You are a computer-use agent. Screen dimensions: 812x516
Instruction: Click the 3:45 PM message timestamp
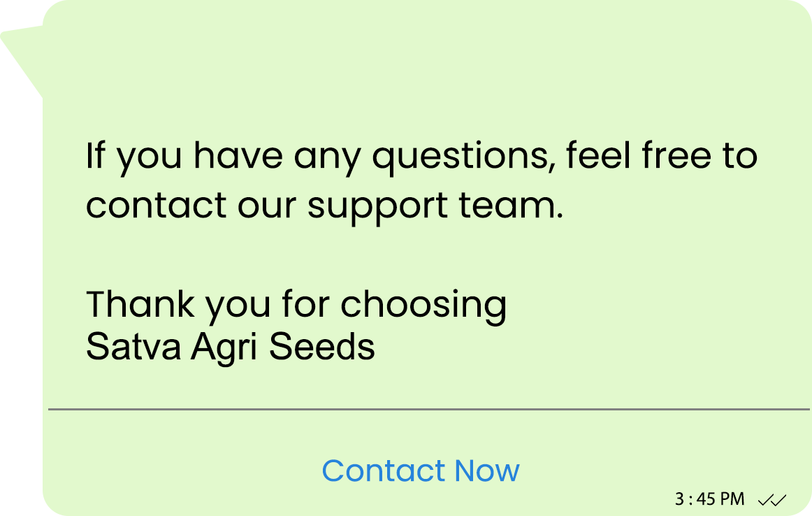pos(709,499)
